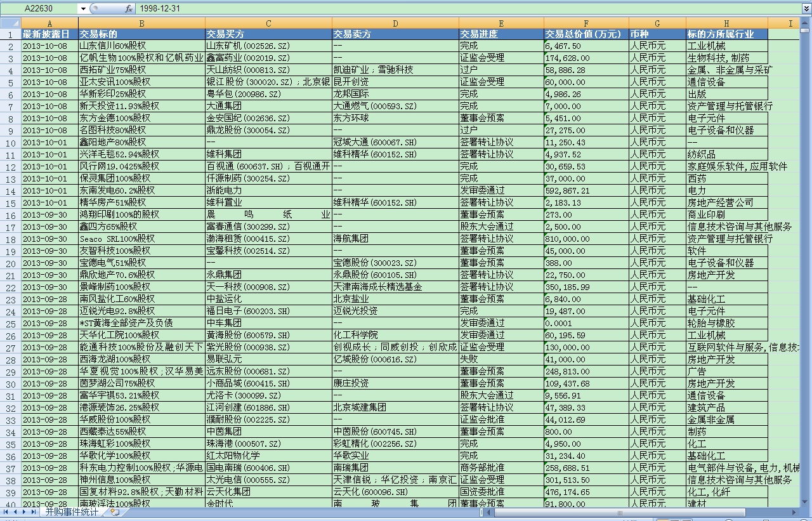
Task: Click header cell 交易进度
Action: click(501, 34)
